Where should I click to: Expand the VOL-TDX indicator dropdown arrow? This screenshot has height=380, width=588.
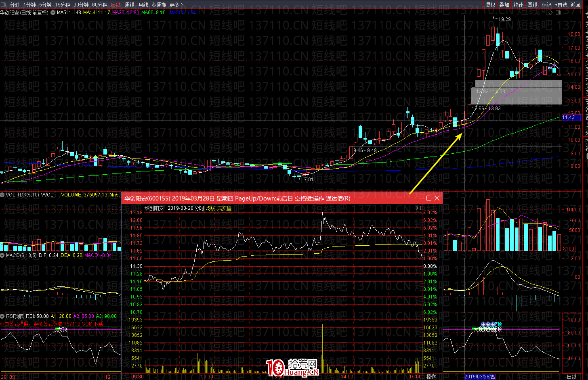[x=2, y=195]
